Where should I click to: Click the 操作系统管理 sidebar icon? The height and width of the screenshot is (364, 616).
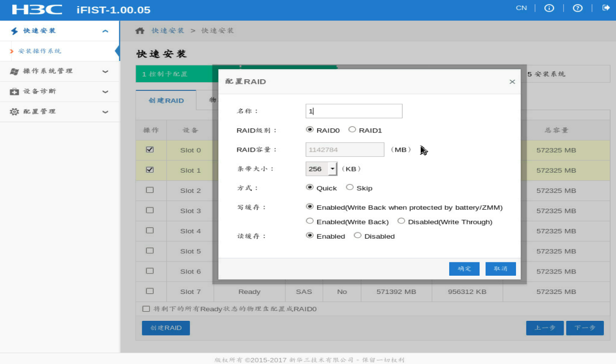pyautogui.click(x=14, y=72)
